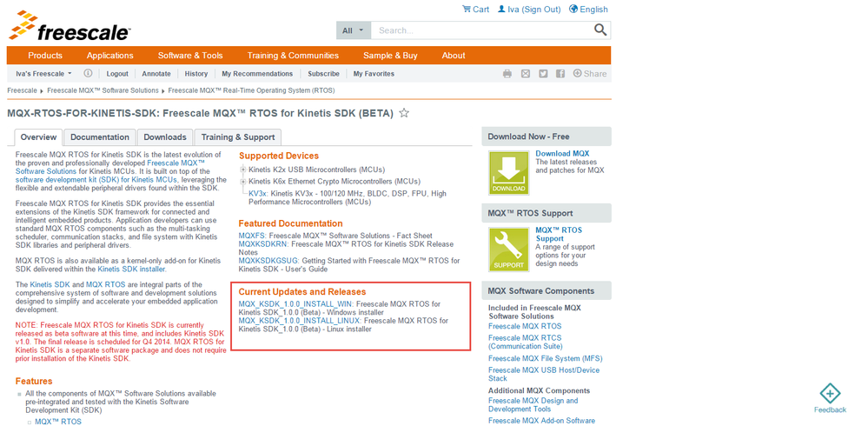Sign out of Iva's account

click(x=529, y=10)
